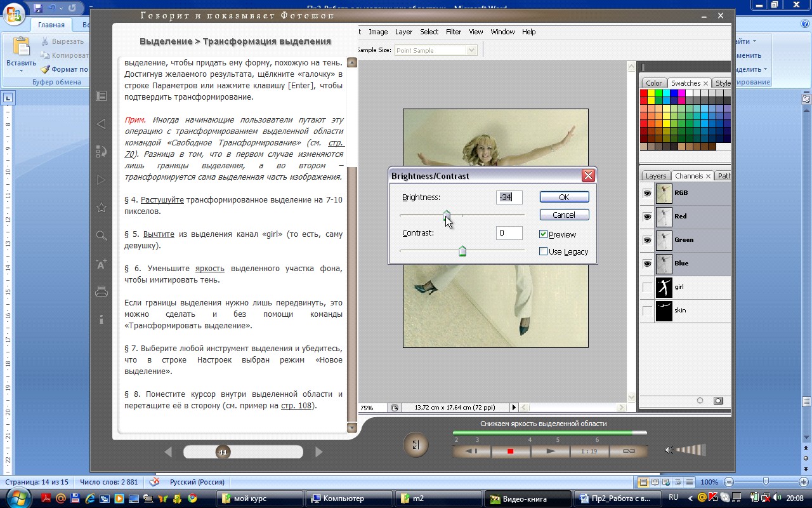812x508 pixels.
Task: Go to next page using the right arrow beside 41
Action: [319, 452]
